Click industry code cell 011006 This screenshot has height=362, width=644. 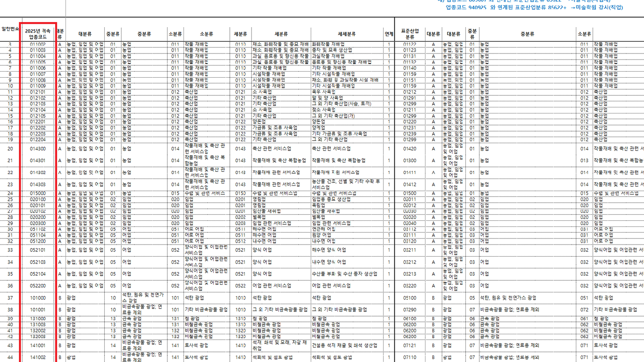click(38, 68)
